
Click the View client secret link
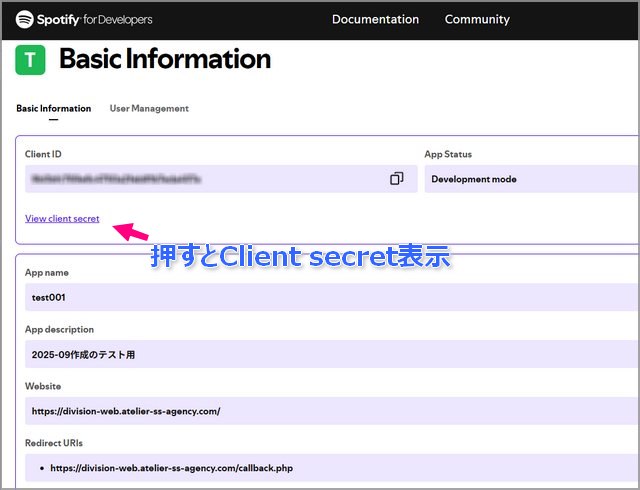[62, 218]
